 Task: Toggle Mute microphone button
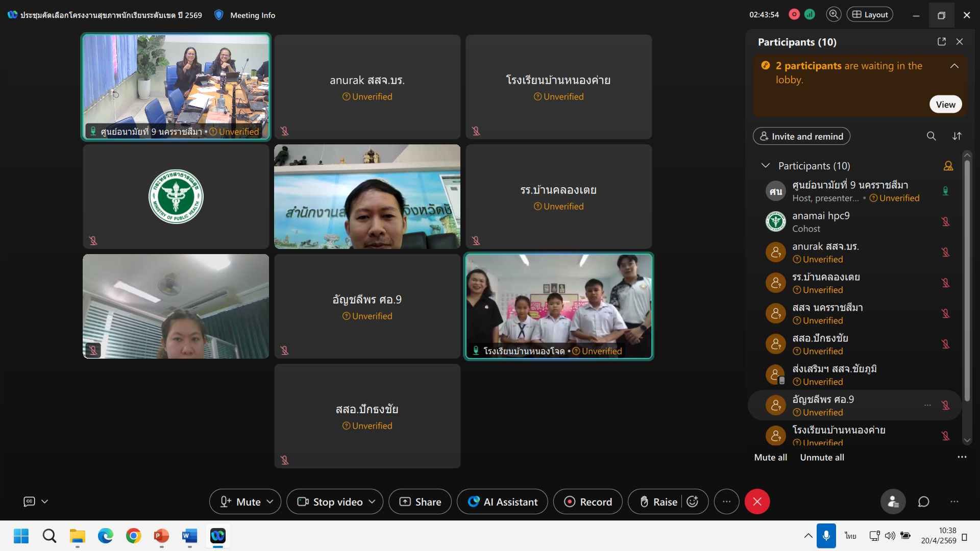pyautogui.click(x=240, y=502)
